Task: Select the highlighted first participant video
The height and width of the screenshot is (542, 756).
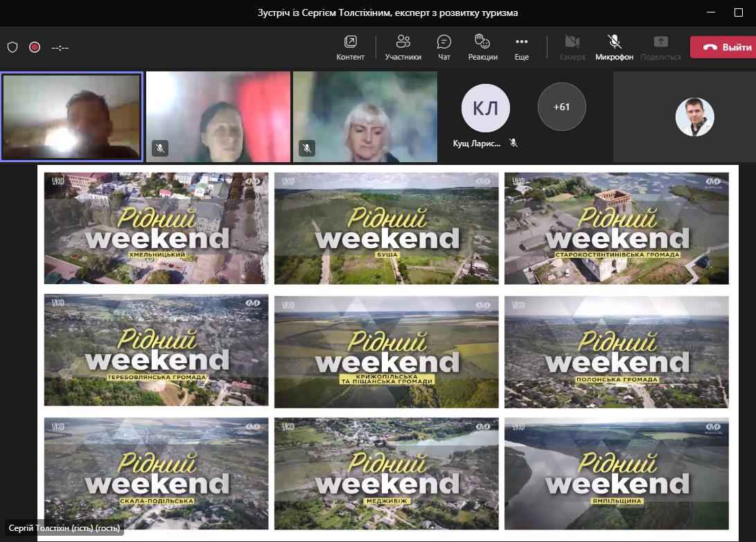Action: tap(72, 116)
